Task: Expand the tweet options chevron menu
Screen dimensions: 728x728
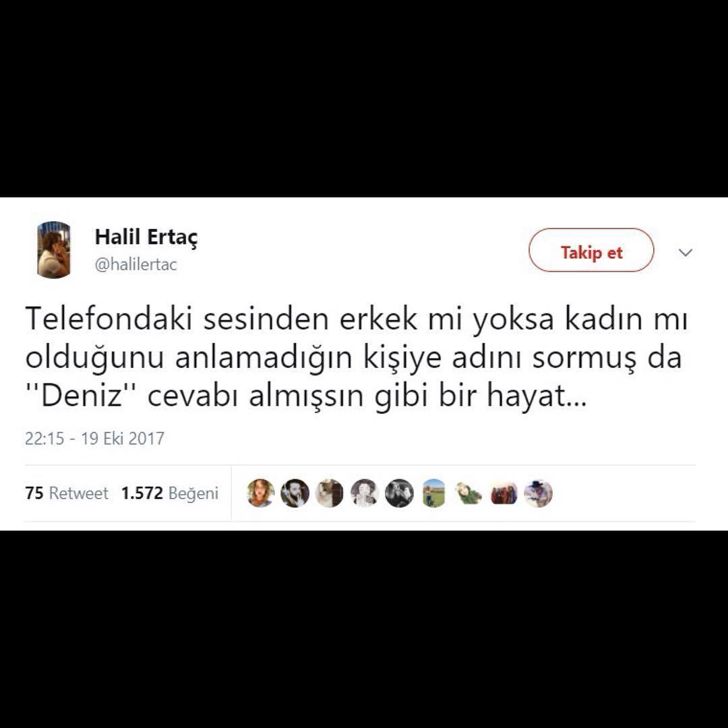Action: click(x=686, y=253)
